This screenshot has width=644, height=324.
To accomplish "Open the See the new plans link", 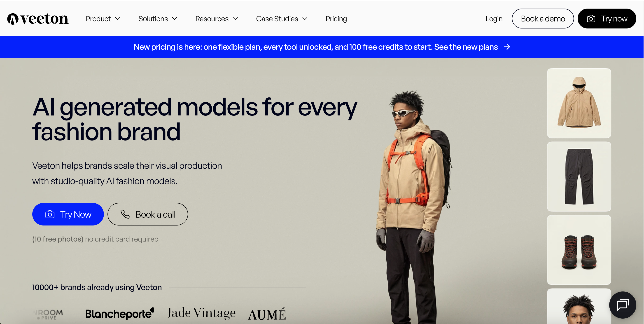I will tap(466, 47).
